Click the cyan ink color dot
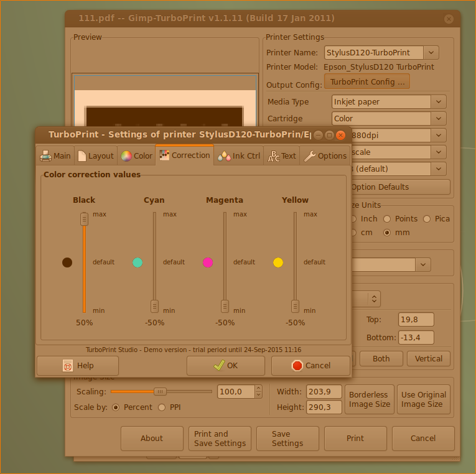 [138, 262]
